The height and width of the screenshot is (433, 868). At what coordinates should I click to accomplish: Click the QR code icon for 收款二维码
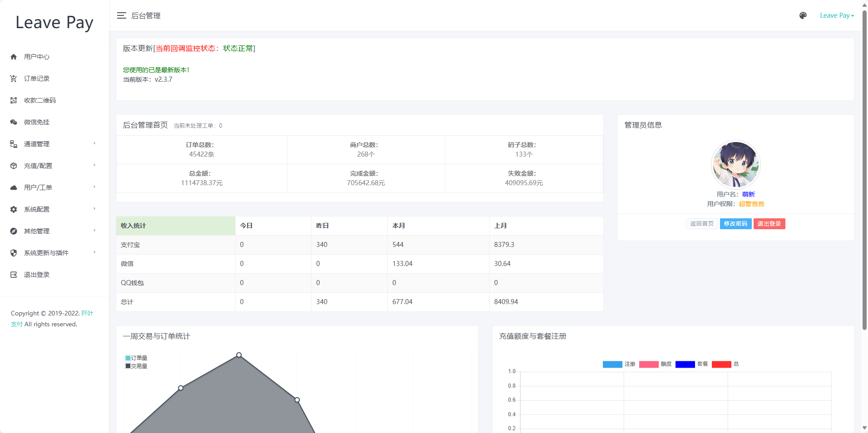[14, 100]
